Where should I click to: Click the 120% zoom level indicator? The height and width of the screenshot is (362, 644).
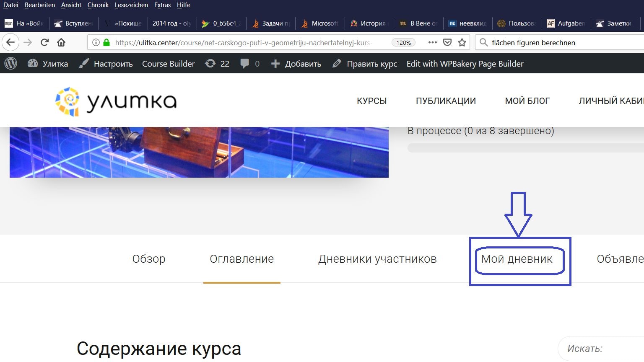click(403, 42)
